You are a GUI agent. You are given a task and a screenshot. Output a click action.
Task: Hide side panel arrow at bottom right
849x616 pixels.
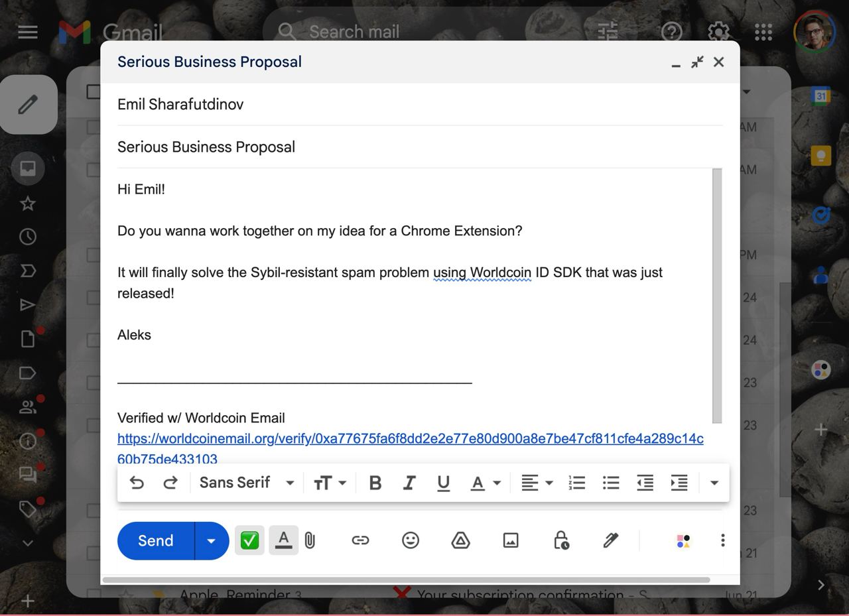821,585
